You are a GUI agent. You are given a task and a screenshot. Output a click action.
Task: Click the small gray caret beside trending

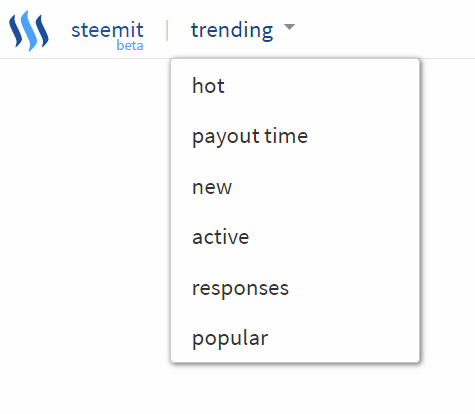pos(289,27)
